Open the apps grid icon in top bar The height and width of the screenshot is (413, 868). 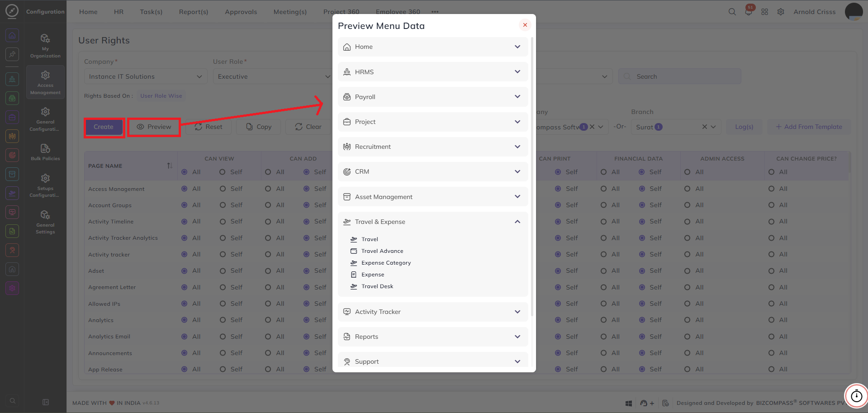(x=764, y=12)
